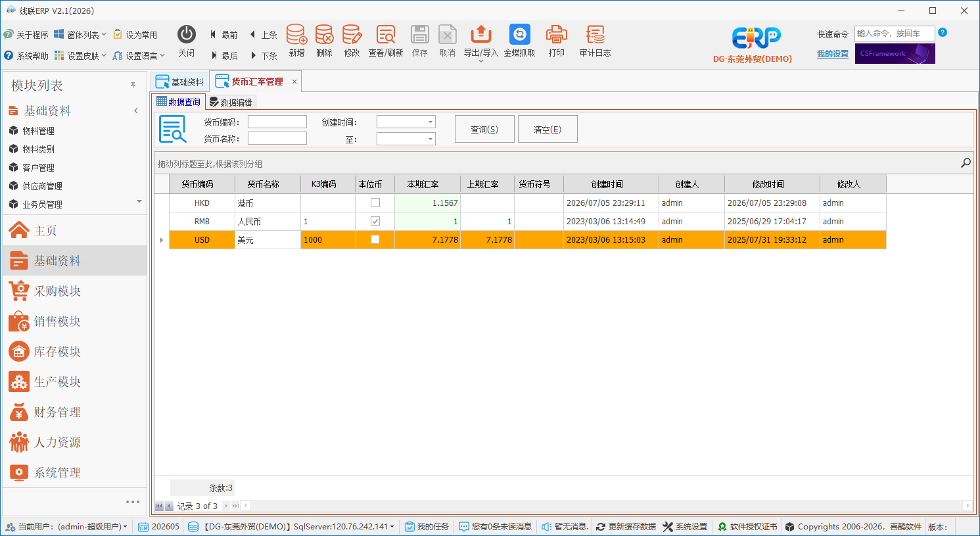Image resolution: width=980 pixels, height=536 pixels.
Task: Sort by 本期汇率 column header
Action: [427, 184]
